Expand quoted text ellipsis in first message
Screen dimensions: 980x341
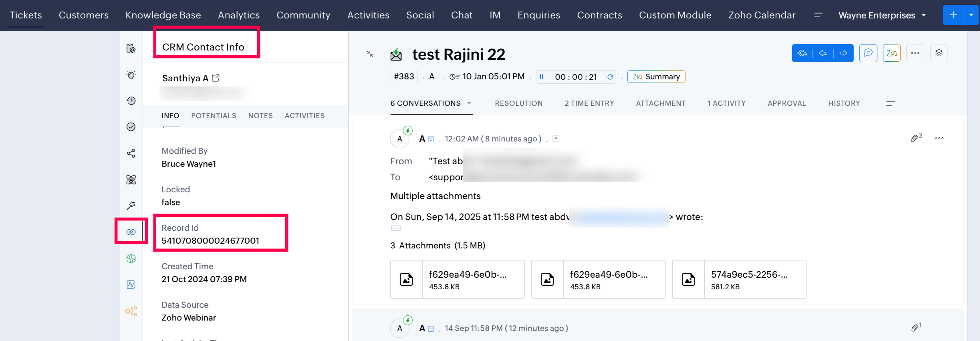tap(396, 228)
